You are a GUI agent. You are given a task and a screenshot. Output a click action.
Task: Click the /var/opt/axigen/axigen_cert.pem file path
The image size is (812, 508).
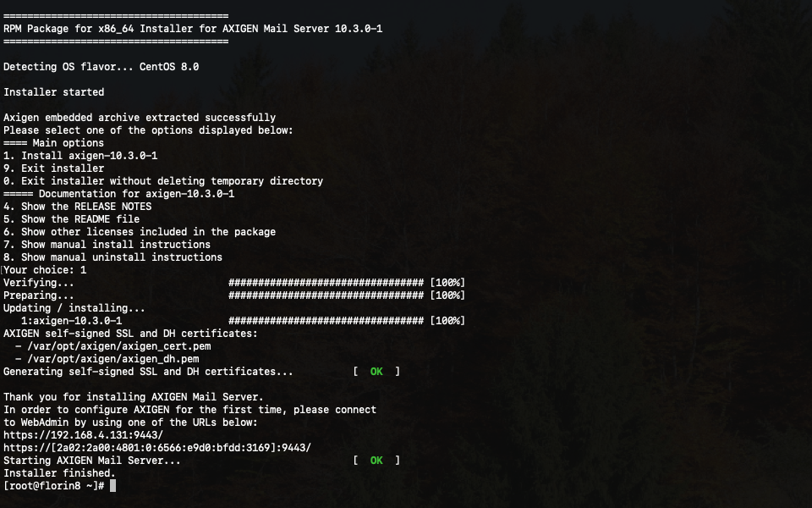pyautogui.click(x=119, y=346)
